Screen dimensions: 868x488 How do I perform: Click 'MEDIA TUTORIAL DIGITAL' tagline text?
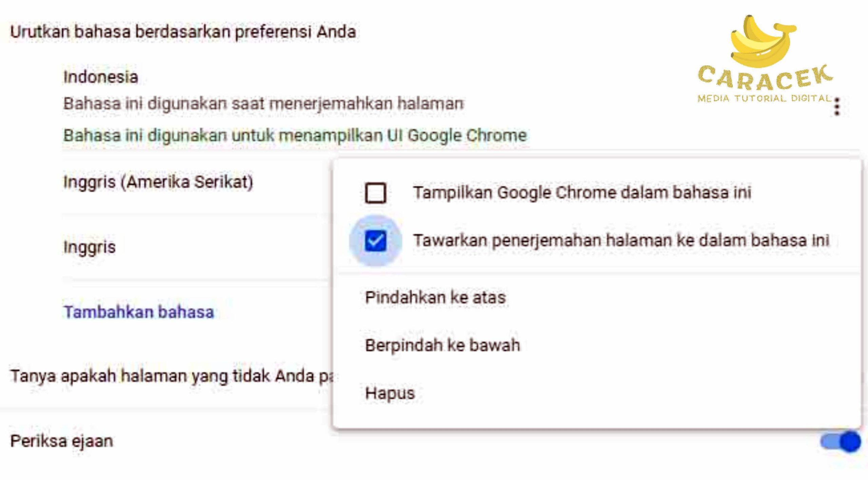click(x=764, y=99)
